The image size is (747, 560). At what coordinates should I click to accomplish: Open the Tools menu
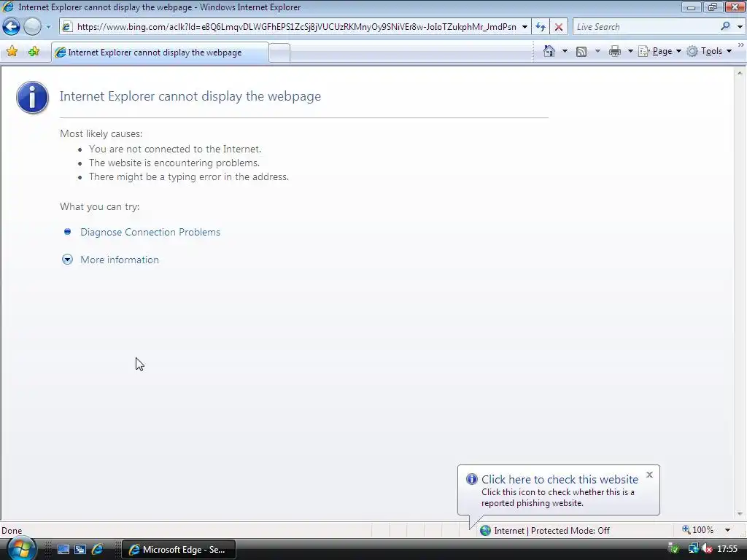point(709,51)
